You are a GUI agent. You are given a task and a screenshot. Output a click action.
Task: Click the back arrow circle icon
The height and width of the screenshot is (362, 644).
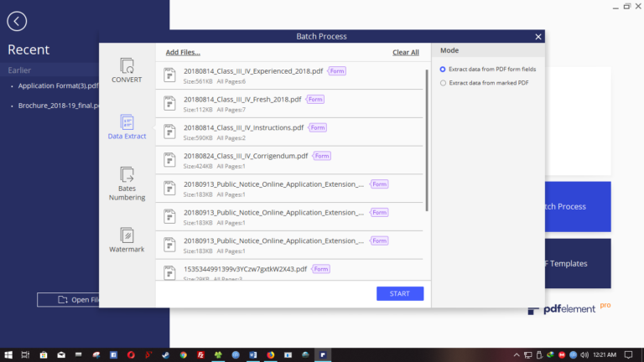[x=16, y=22]
